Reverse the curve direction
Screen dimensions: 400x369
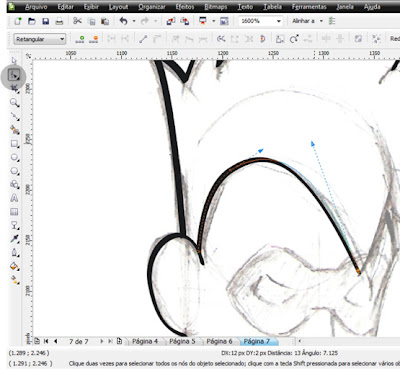(221, 39)
